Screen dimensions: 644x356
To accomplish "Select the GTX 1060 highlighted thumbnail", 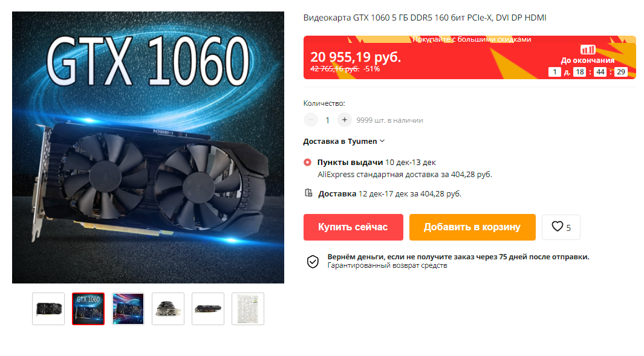I will (x=88, y=309).
